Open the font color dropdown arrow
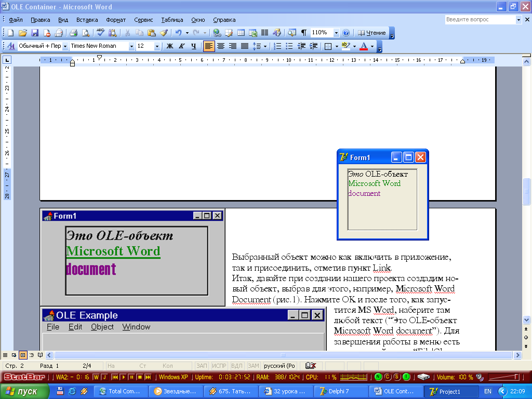 click(x=372, y=46)
